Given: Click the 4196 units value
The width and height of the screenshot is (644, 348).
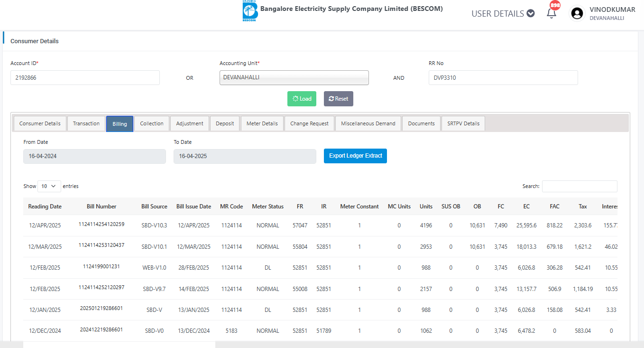Looking at the screenshot, I should tap(426, 226).
